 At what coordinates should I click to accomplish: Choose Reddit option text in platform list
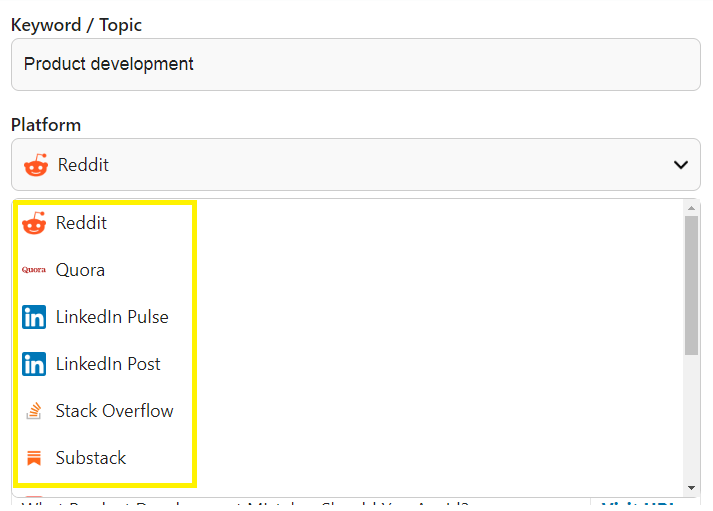(x=81, y=223)
